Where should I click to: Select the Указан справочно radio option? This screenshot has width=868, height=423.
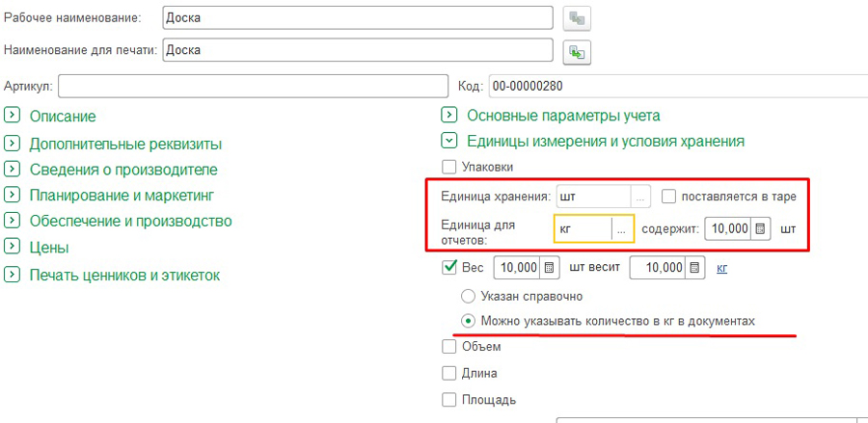click(x=469, y=297)
